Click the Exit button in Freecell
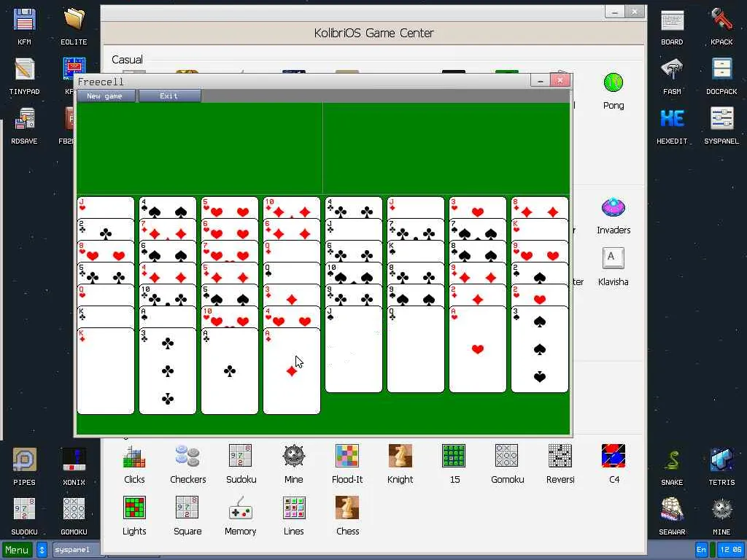The height and width of the screenshot is (560, 747). point(169,96)
